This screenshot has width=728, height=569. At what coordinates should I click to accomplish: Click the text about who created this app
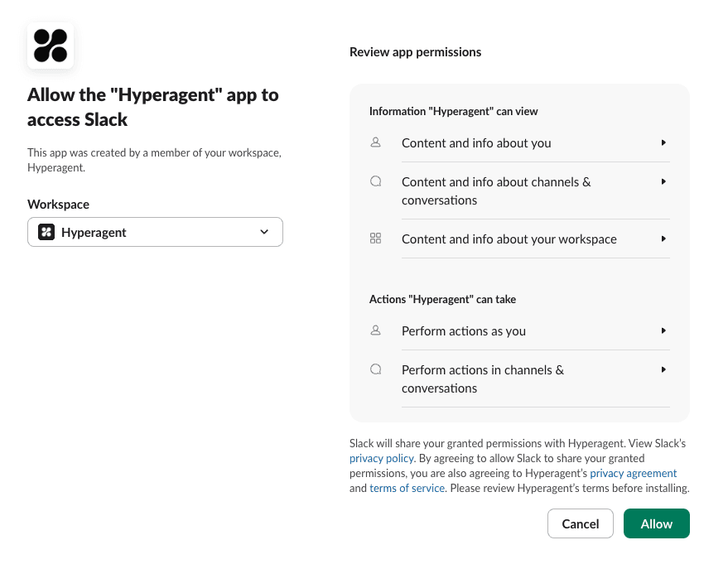[x=155, y=160]
